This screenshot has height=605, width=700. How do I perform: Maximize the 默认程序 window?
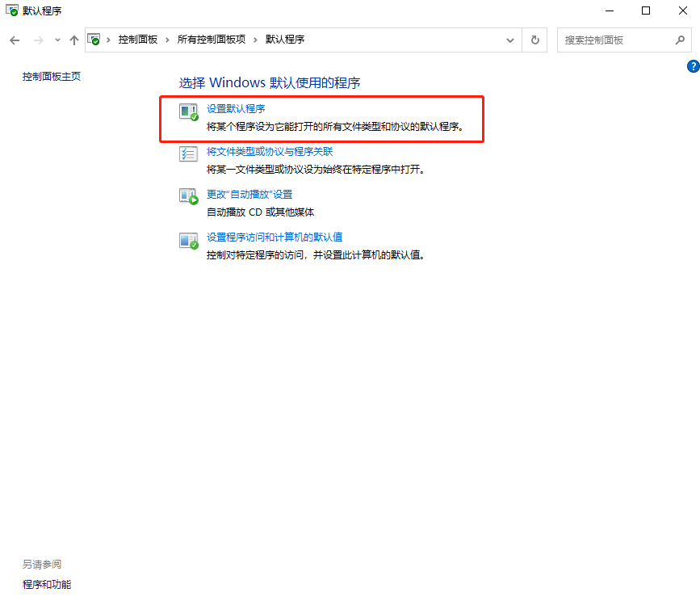click(646, 11)
